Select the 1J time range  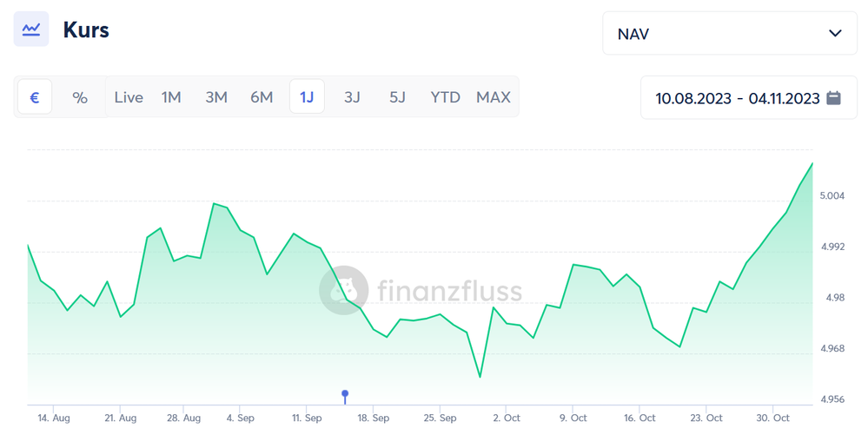[307, 97]
